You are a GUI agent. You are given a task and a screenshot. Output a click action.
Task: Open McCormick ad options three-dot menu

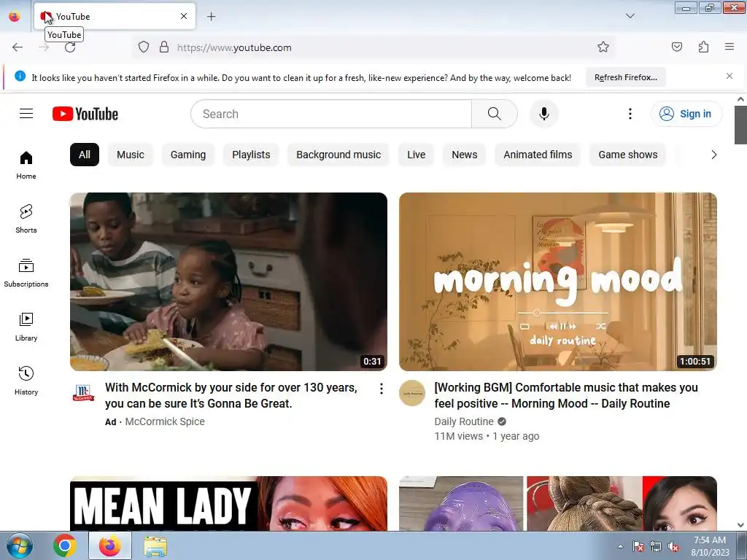[x=381, y=389]
